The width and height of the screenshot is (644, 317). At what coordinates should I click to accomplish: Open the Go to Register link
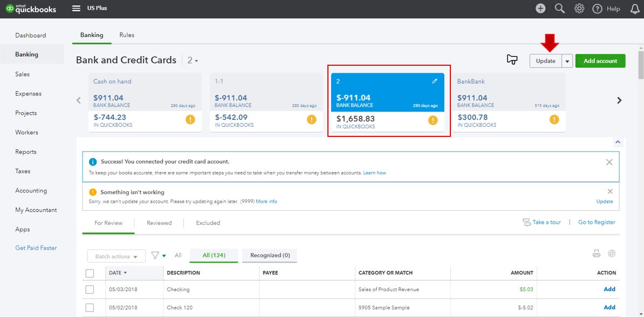click(x=597, y=222)
